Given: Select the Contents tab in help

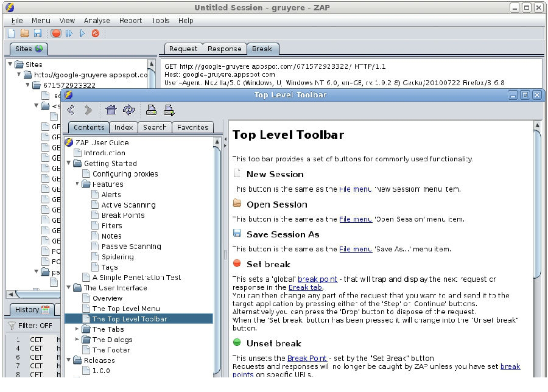Looking at the screenshot, I should pyautogui.click(x=89, y=127).
